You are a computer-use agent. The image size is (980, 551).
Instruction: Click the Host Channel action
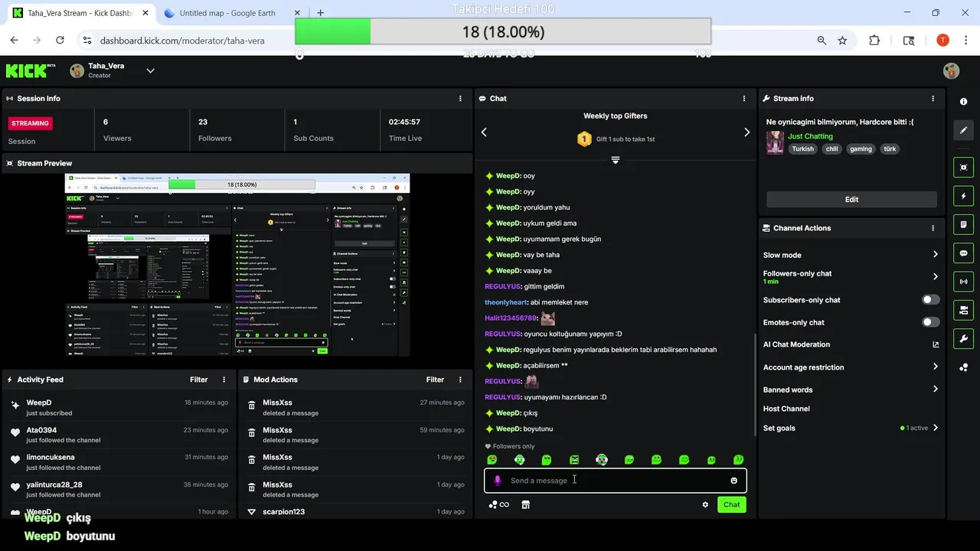(x=786, y=409)
